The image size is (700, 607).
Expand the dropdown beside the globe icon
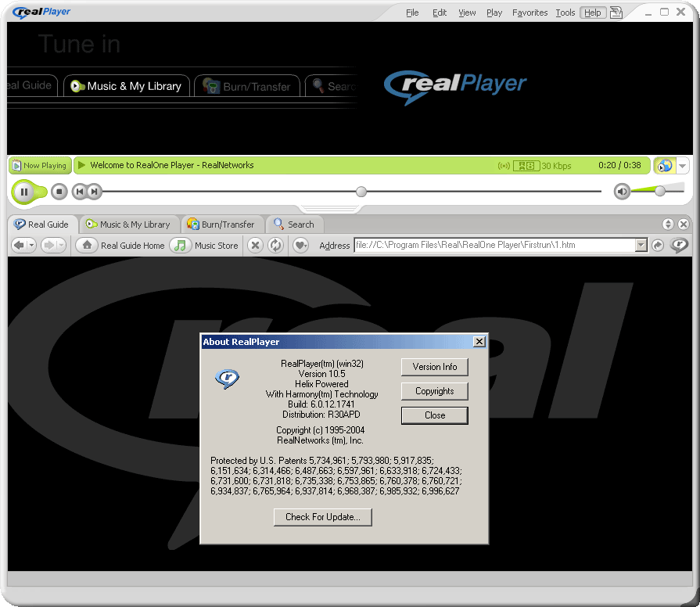coord(683,166)
